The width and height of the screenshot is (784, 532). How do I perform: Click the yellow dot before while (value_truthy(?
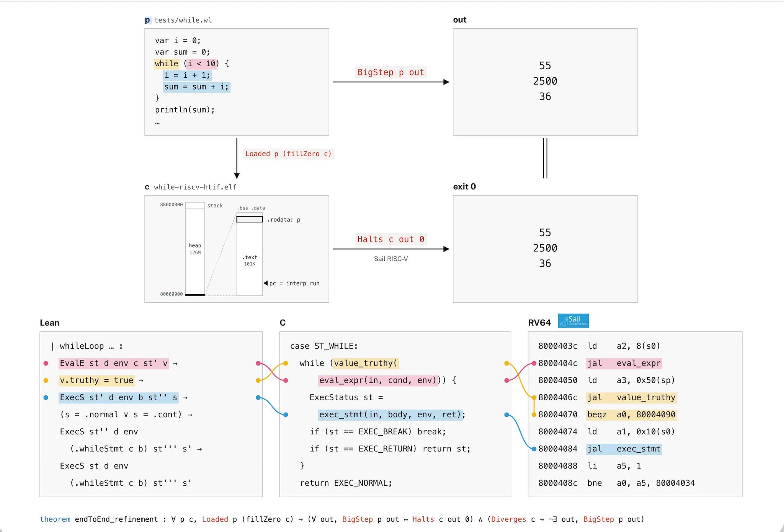pos(286,363)
